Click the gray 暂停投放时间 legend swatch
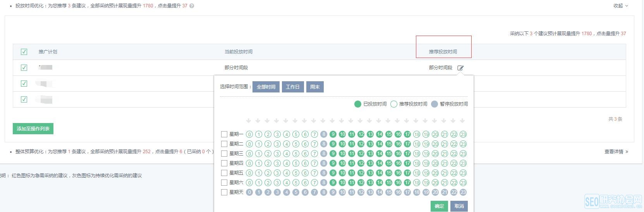Screen dimensions: 644x212 tap(434, 104)
